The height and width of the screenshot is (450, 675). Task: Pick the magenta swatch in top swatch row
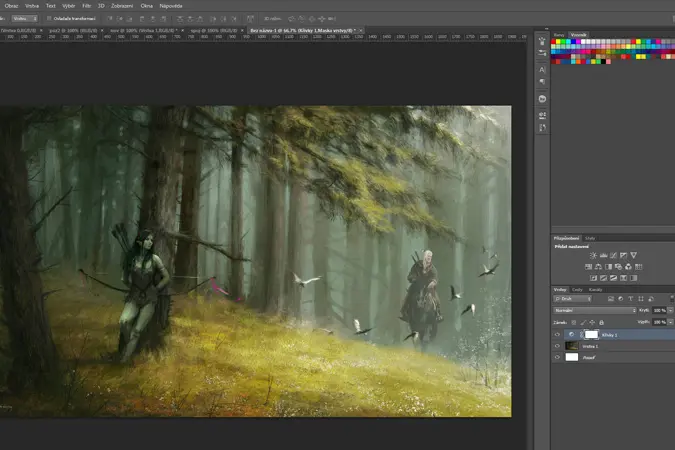pyautogui.click(x=578, y=42)
